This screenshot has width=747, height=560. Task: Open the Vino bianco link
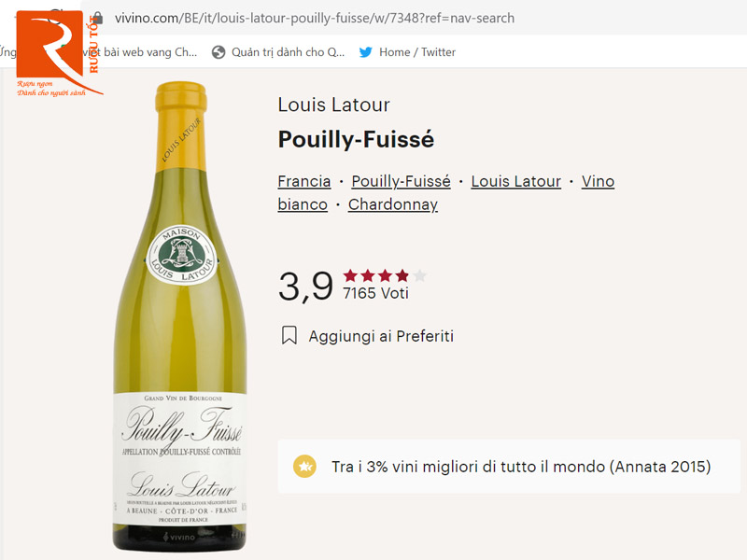pos(598,181)
